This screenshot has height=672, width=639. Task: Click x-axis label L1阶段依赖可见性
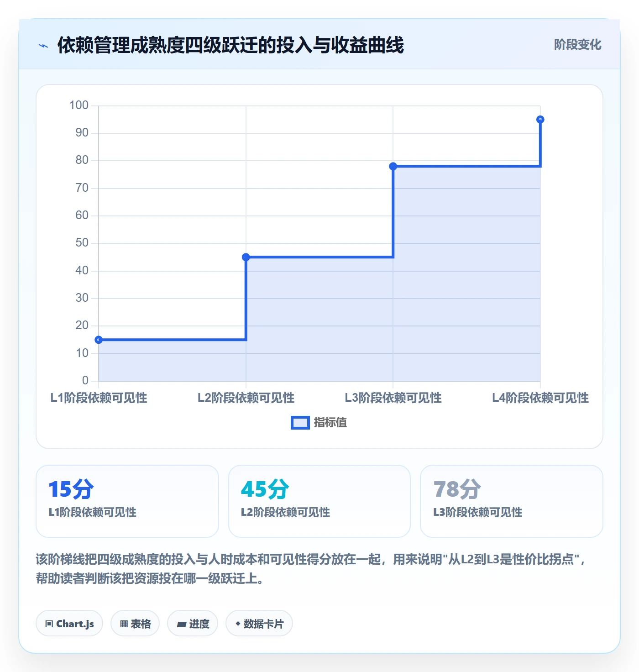tap(99, 398)
